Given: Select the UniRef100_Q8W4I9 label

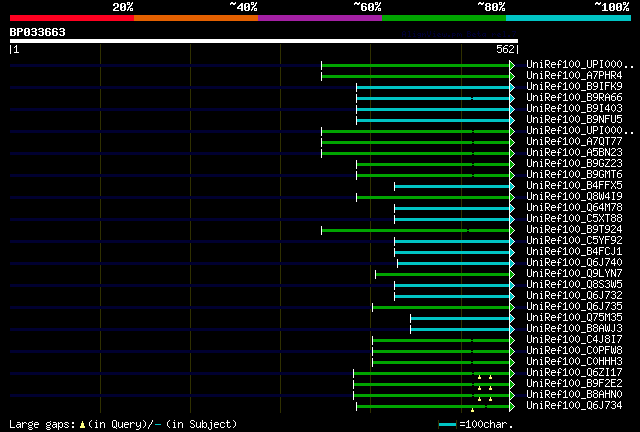Looking at the screenshot, I should tap(574, 197).
